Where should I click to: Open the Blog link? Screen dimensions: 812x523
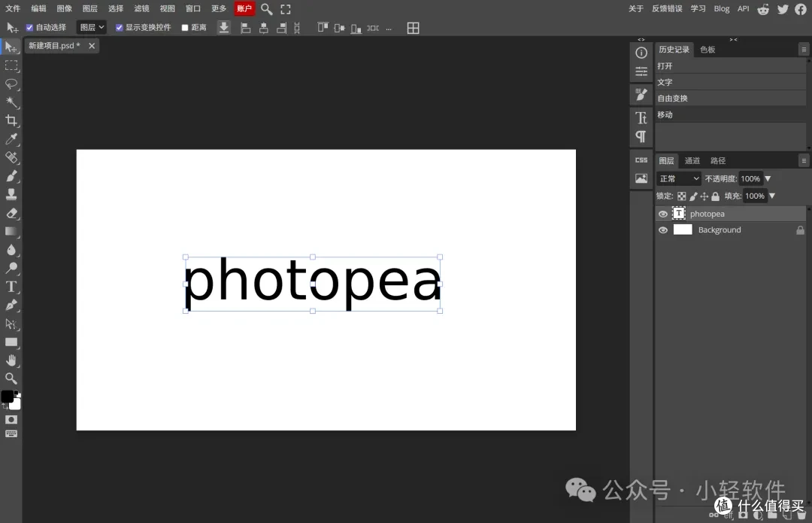pos(721,9)
